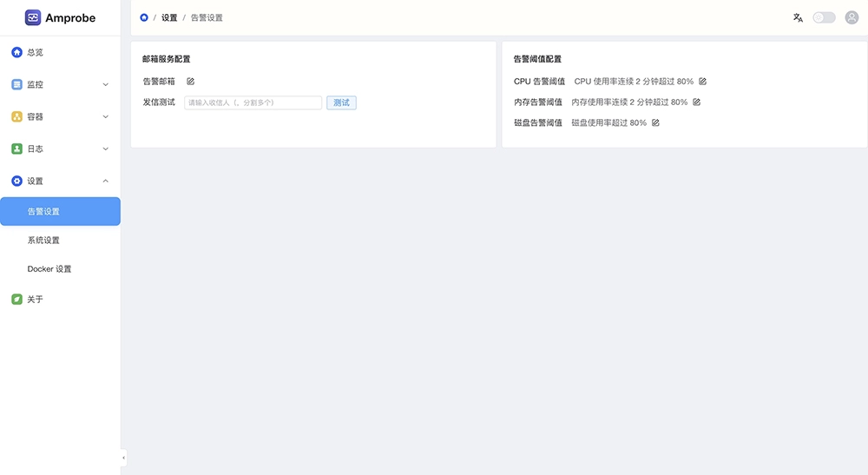Viewport: 868px width, 475px height.
Task: Go to the 关于 about page
Action: [35, 300]
